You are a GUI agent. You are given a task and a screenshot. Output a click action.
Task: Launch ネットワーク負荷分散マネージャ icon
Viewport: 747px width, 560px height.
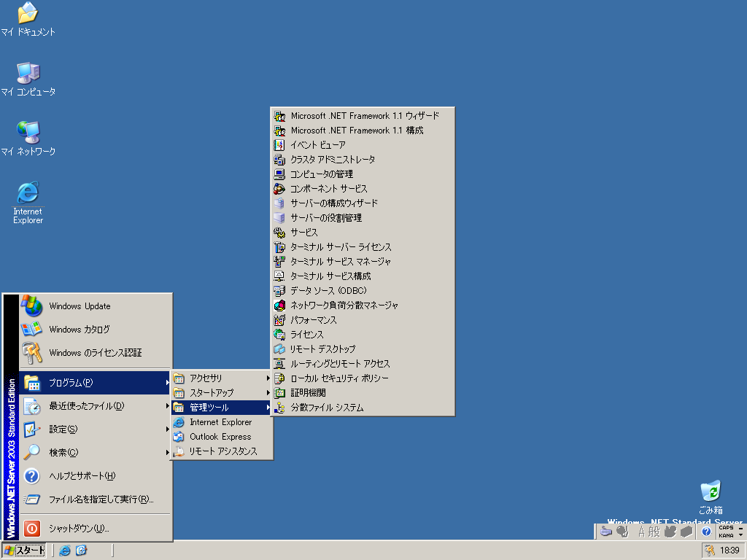pos(279,306)
